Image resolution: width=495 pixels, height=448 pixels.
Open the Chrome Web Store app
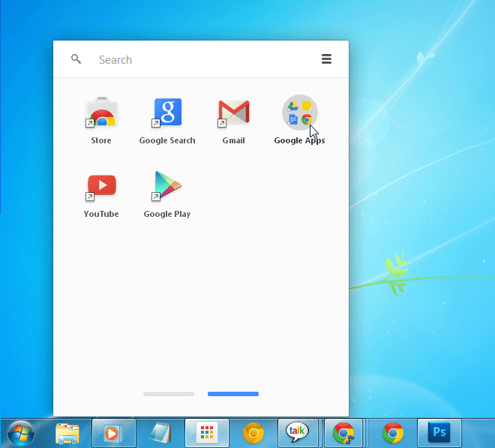(x=101, y=112)
